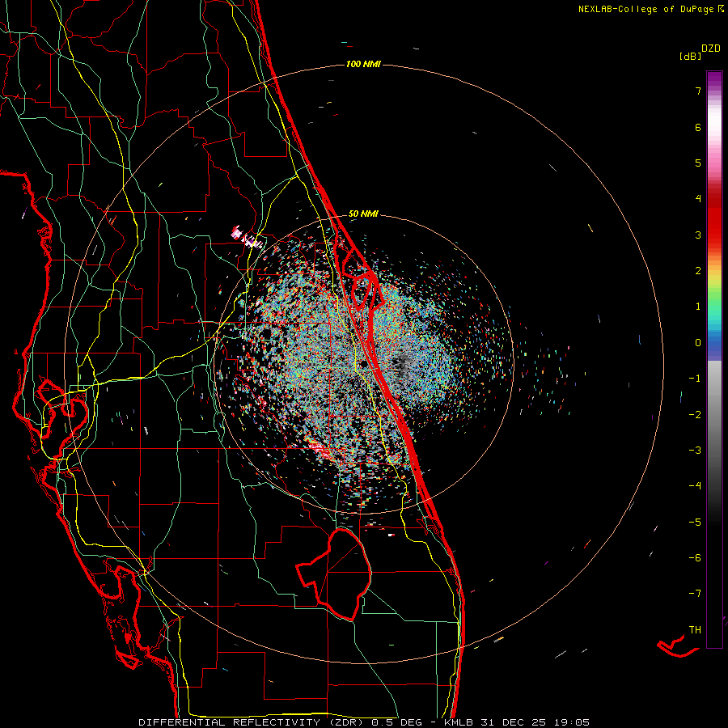Click the -7 value on the color scale
The height and width of the screenshot is (728, 728).
695,594
